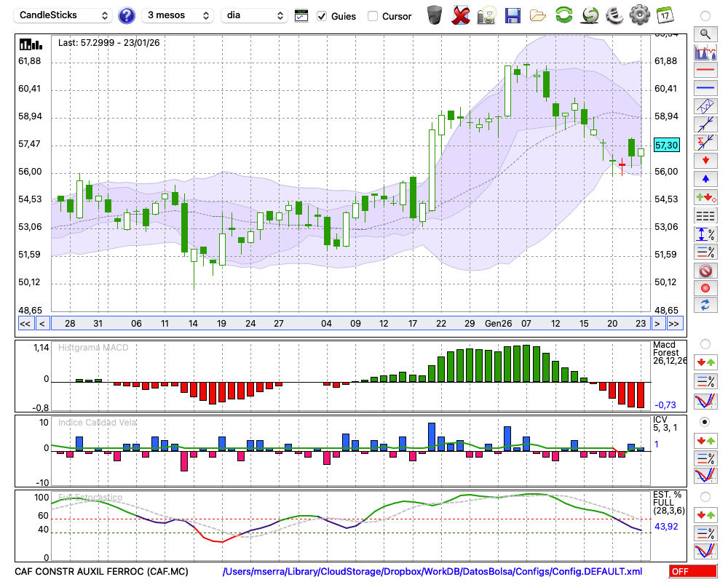Uncheck the Guies checkbox
The height and width of the screenshot is (582, 728).
322,16
